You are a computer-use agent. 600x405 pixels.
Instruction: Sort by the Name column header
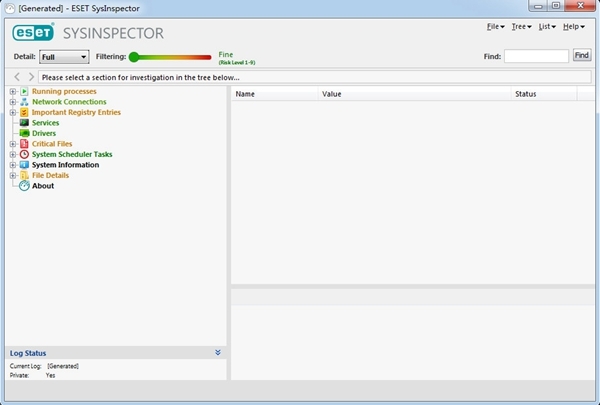pyautogui.click(x=274, y=94)
